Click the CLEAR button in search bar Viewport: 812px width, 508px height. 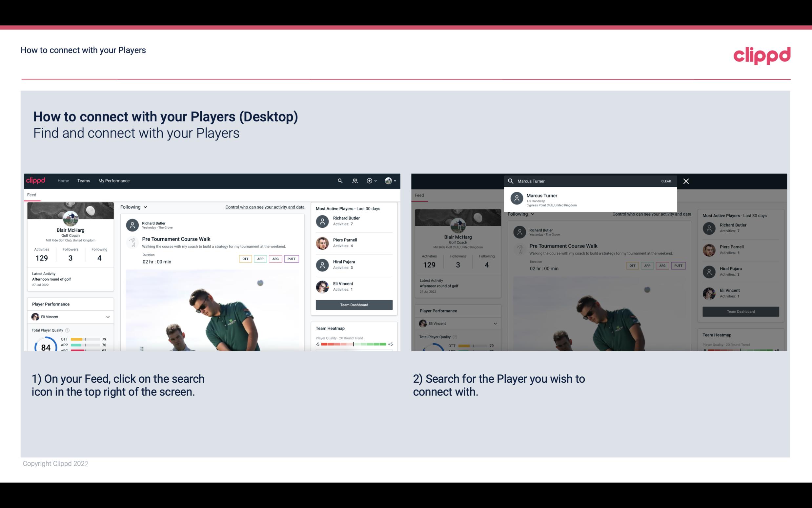tap(666, 181)
